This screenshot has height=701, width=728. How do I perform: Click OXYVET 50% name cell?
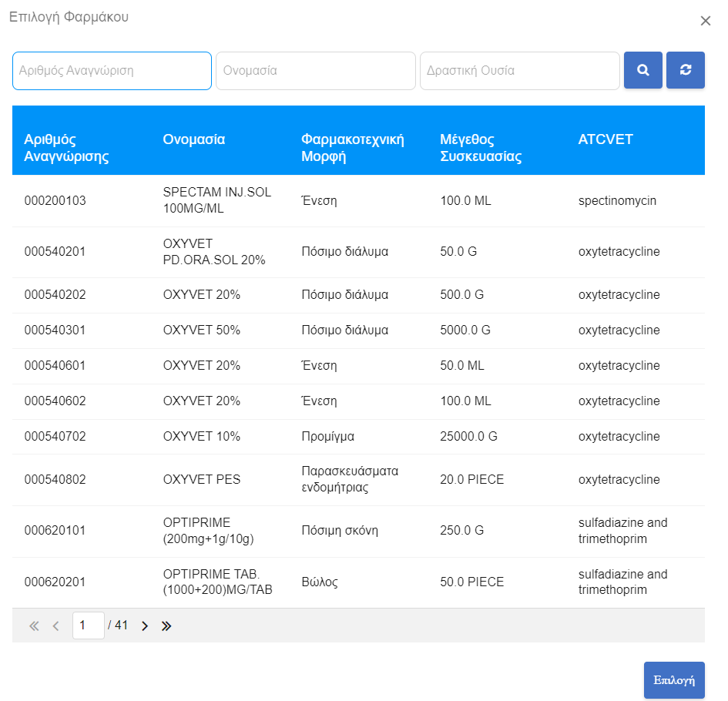point(202,330)
